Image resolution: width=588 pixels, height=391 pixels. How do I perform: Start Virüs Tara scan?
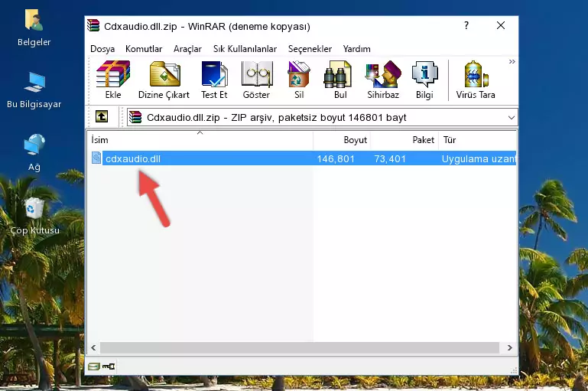(476, 80)
